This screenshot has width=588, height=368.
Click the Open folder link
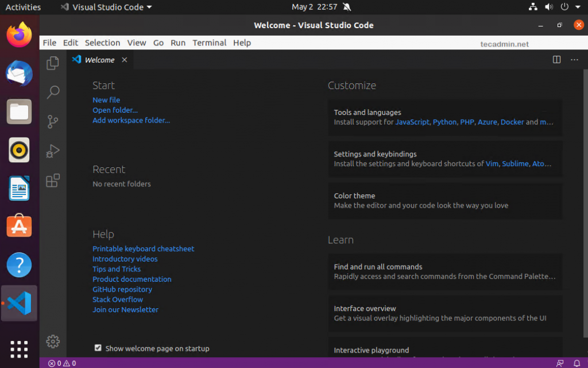pos(115,110)
